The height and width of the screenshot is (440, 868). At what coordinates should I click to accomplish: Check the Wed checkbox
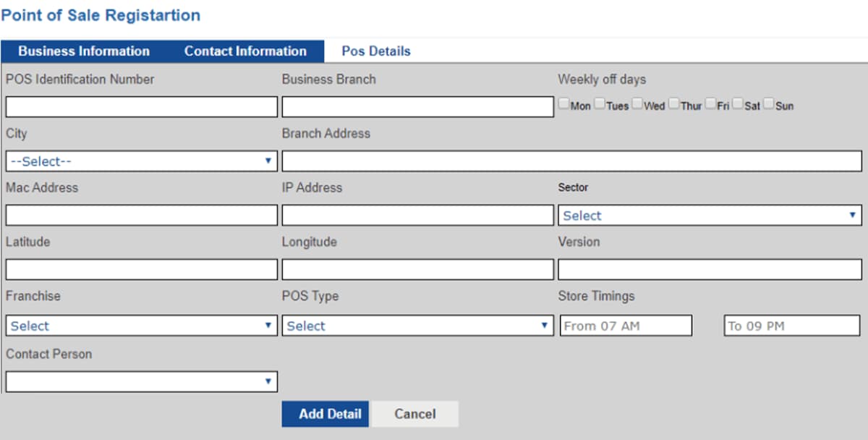637,103
